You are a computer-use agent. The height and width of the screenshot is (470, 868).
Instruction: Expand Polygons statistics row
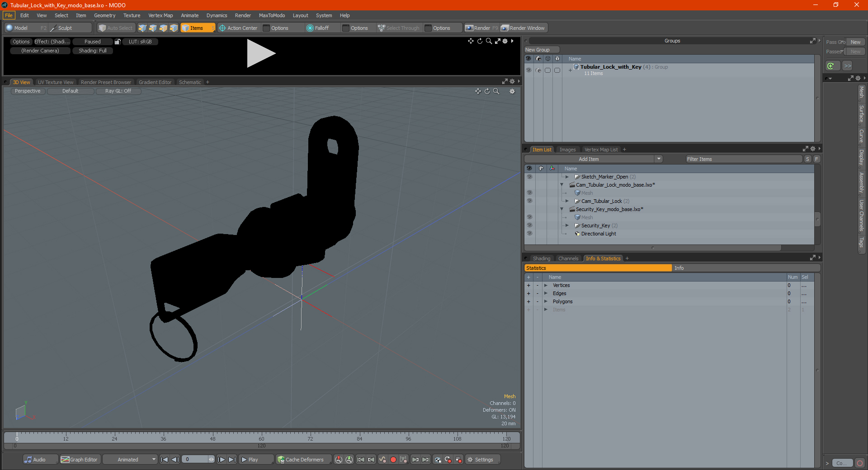(x=546, y=301)
